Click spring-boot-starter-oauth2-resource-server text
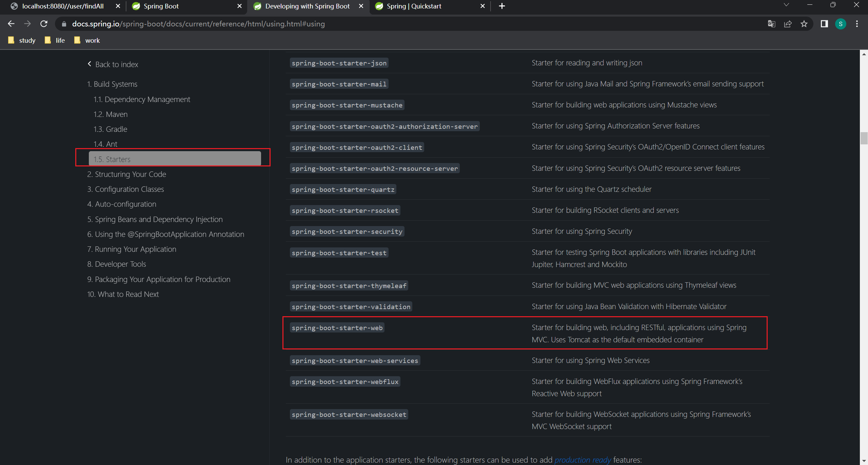The width and height of the screenshot is (868, 465). pos(375,168)
